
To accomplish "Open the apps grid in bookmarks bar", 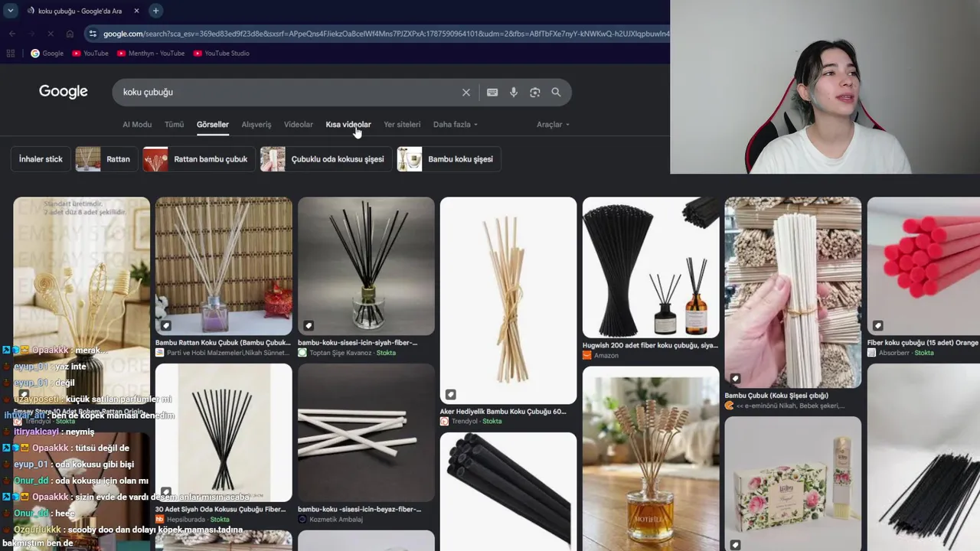I will pos(11,54).
